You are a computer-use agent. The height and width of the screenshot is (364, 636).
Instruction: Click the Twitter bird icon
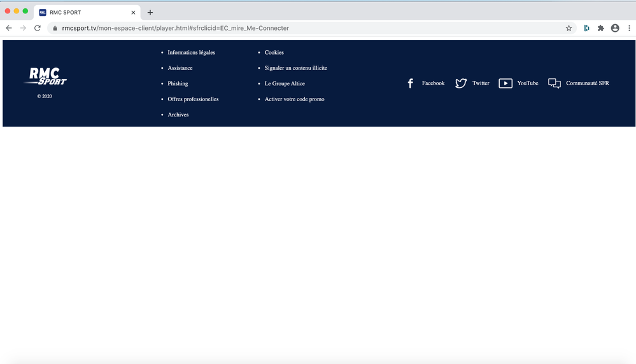pyautogui.click(x=461, y=83)
